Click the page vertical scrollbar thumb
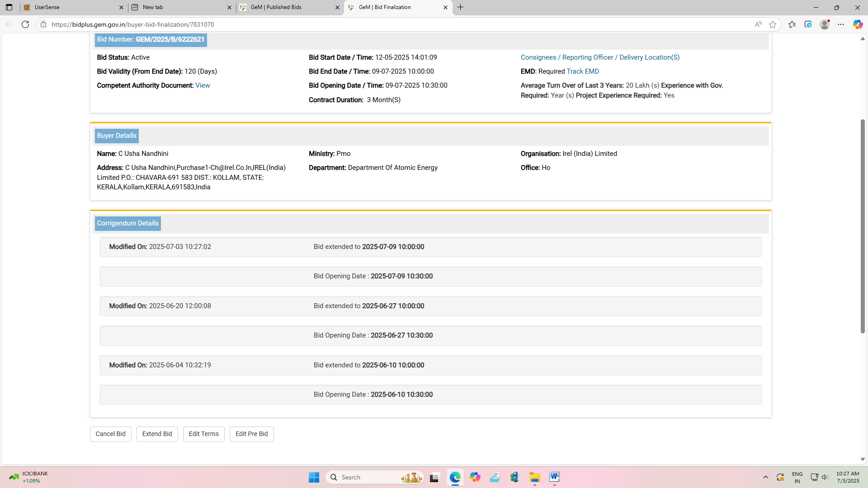This screenshot has width=868, height=488. pyautogui.click(x=863, y=226)
